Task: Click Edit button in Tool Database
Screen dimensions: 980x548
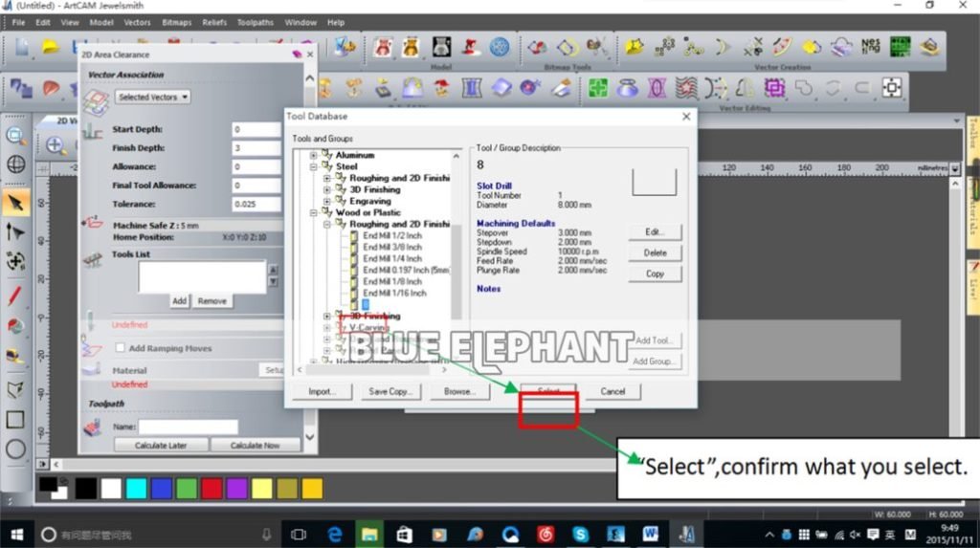Action: tap(655, 231)
